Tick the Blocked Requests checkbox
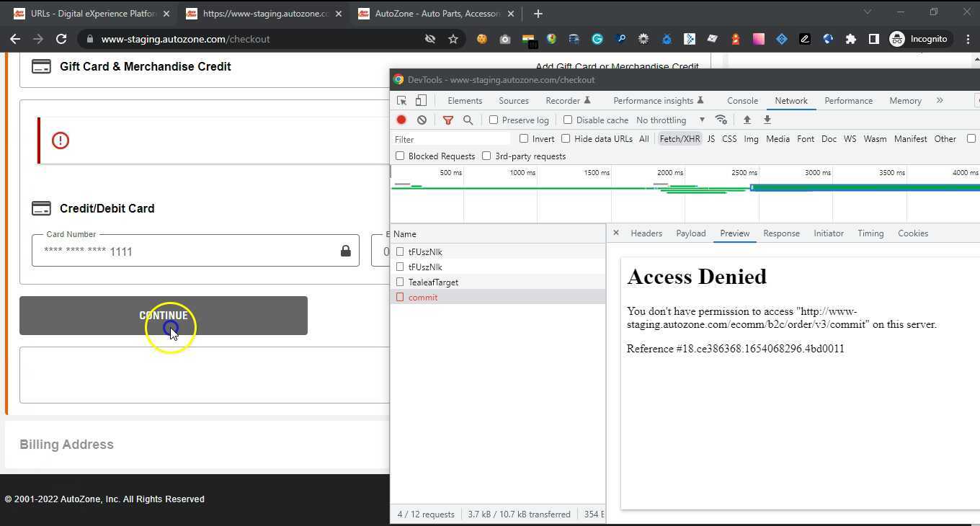Image resolution: width=980 pixels, height=526 pixels. (400, 156)
